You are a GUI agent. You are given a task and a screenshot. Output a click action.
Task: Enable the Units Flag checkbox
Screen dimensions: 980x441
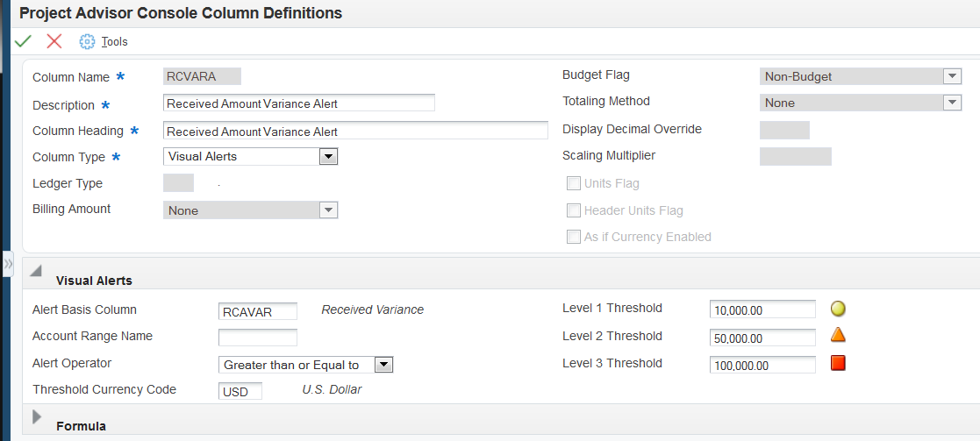(574, 184)
